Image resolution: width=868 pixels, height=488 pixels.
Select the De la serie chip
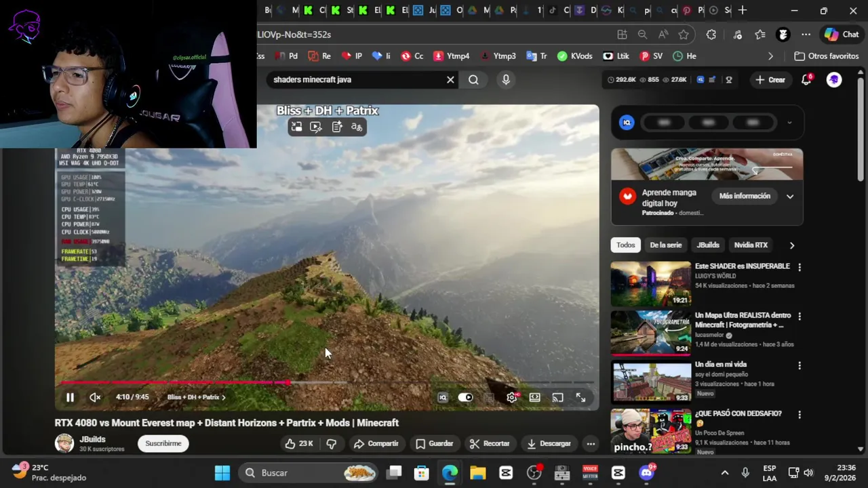point(666,245)
